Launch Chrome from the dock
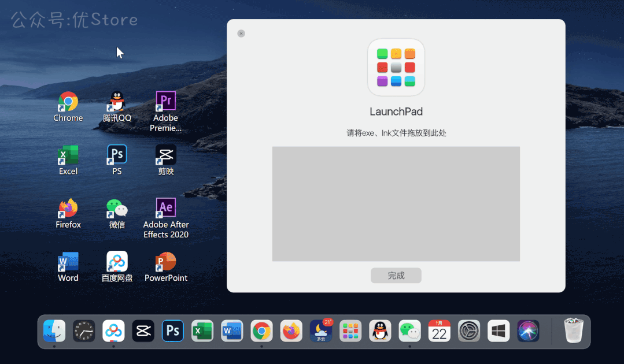624x364 pixels. point(261,330)
